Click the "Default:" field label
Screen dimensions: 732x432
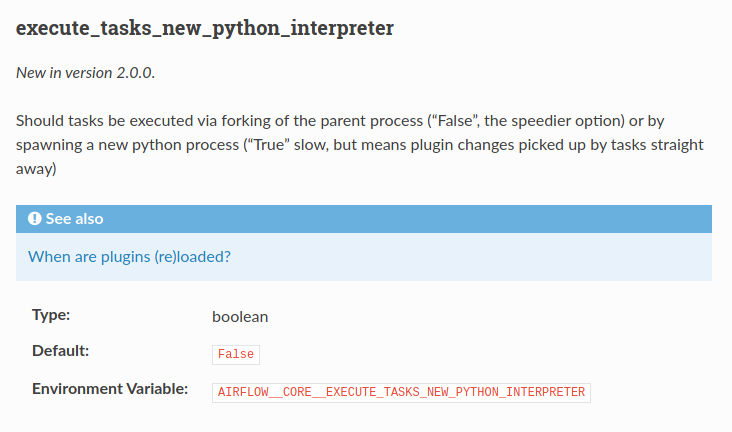click(x=61, y=351)
